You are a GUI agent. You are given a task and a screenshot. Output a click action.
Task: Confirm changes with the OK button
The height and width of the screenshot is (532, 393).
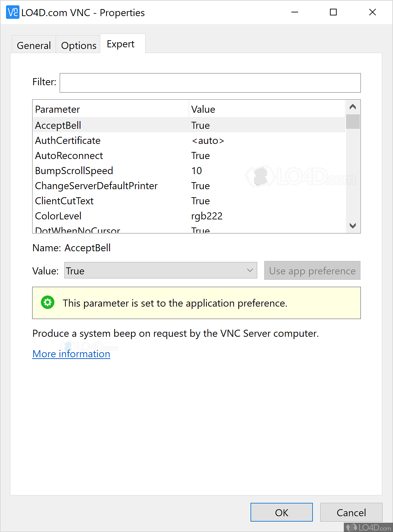point(281,512)
